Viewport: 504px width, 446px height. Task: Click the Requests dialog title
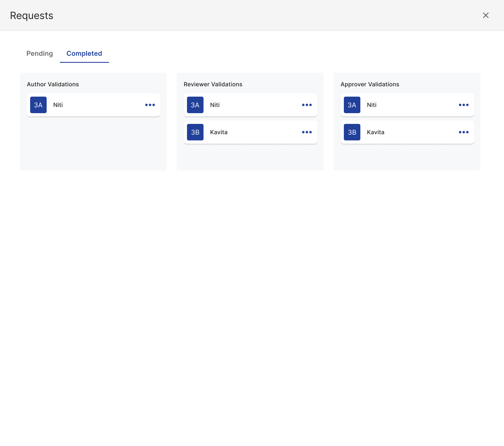click(x=32, y=16)
